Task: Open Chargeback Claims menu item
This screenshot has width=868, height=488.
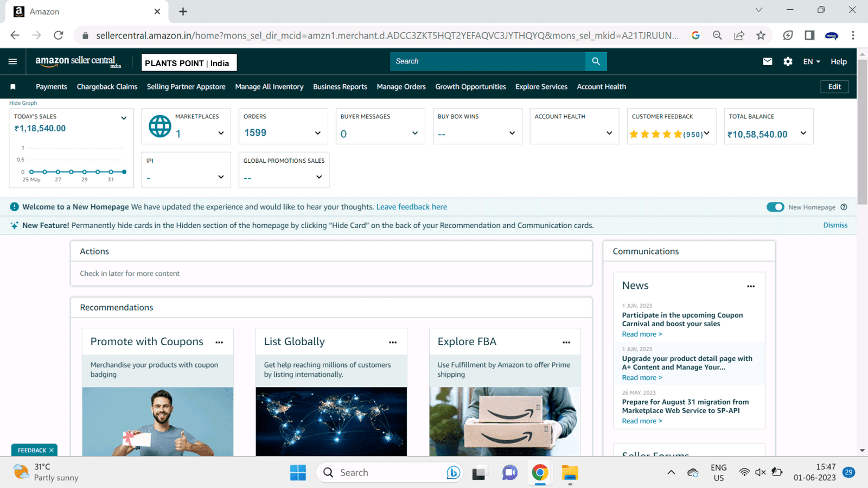Action: click(x=107, y=87)
